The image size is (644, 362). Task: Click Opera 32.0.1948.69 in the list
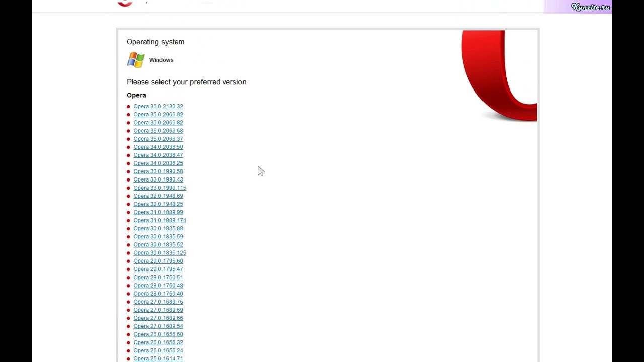point(158,196)
